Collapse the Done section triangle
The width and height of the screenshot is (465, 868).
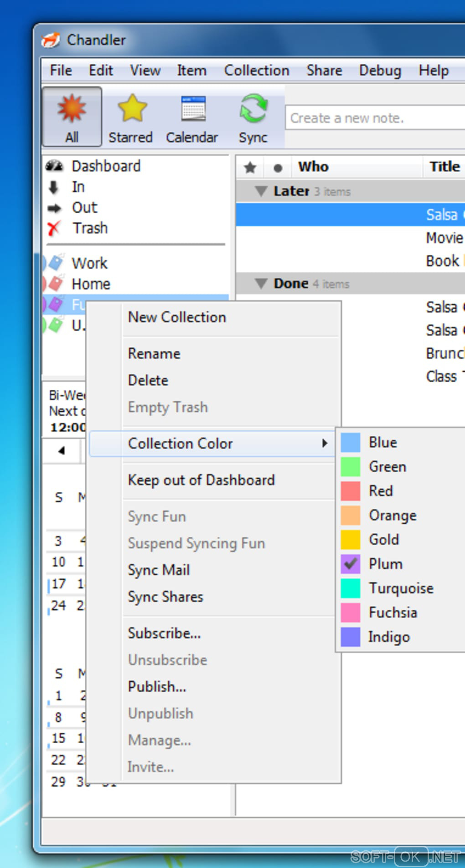[x=261, y=284]
